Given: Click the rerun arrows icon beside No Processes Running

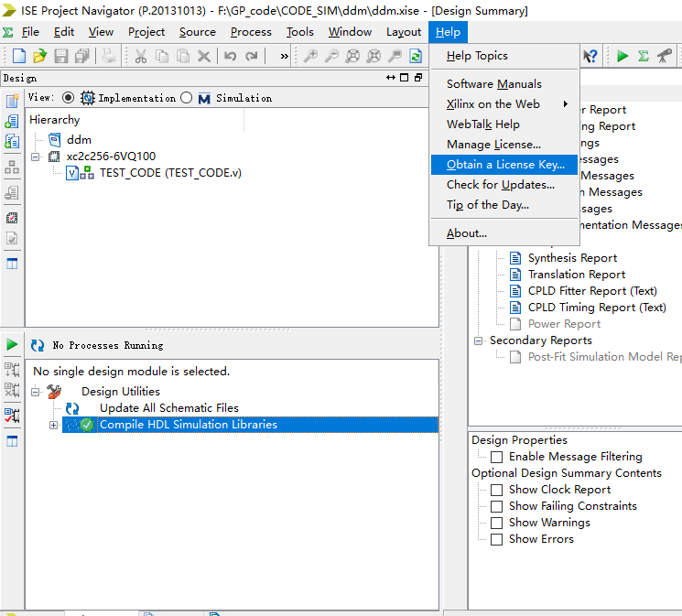Looking at the screenshot, I should pyautogui.click(x=38, y=345).
